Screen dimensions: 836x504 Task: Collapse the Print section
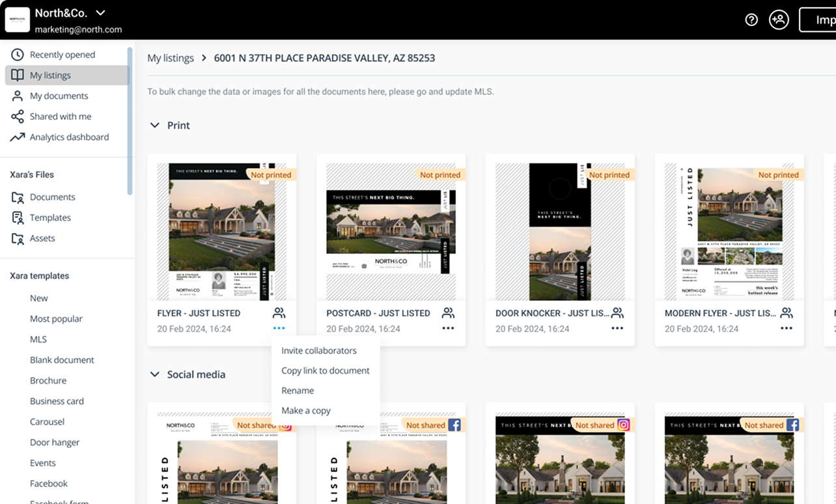click(155, 125)
